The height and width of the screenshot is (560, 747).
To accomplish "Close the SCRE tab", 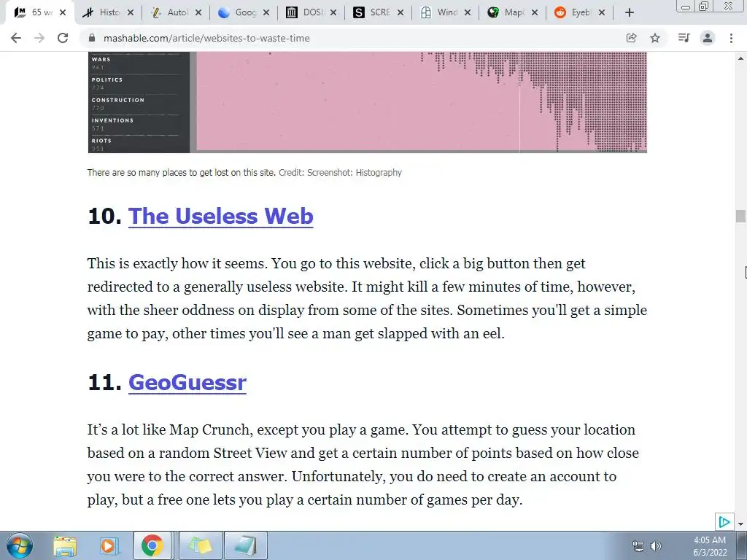I will point(400,12).
